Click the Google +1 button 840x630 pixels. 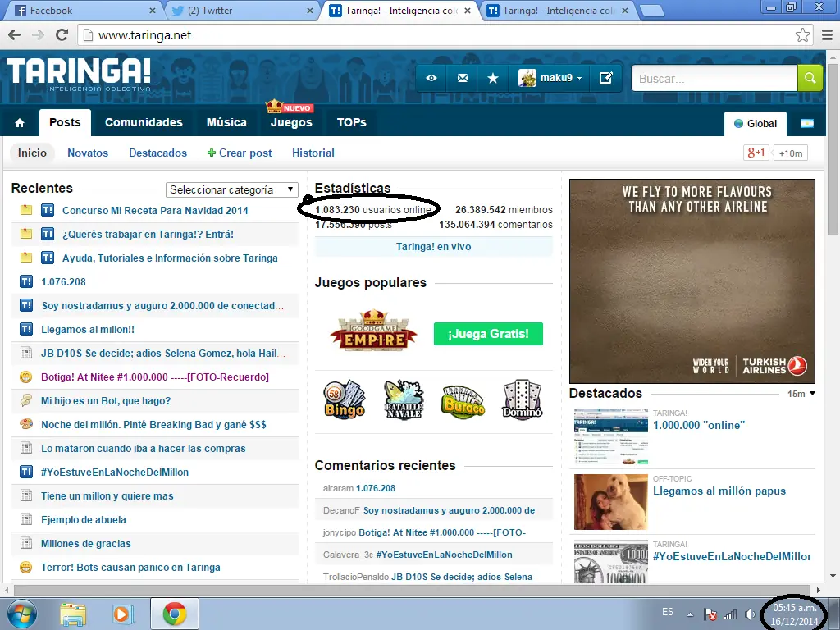[x=756, y=153]
